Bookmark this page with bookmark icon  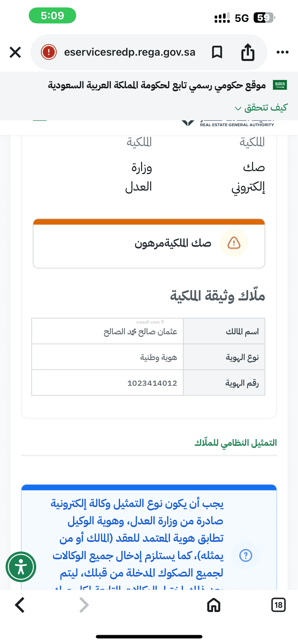217,52
